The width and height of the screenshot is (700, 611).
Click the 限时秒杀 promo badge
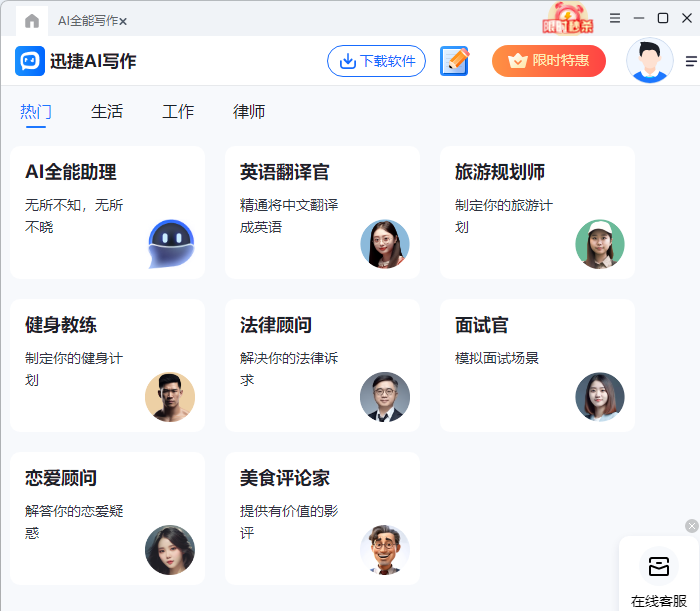pos(567,18)
